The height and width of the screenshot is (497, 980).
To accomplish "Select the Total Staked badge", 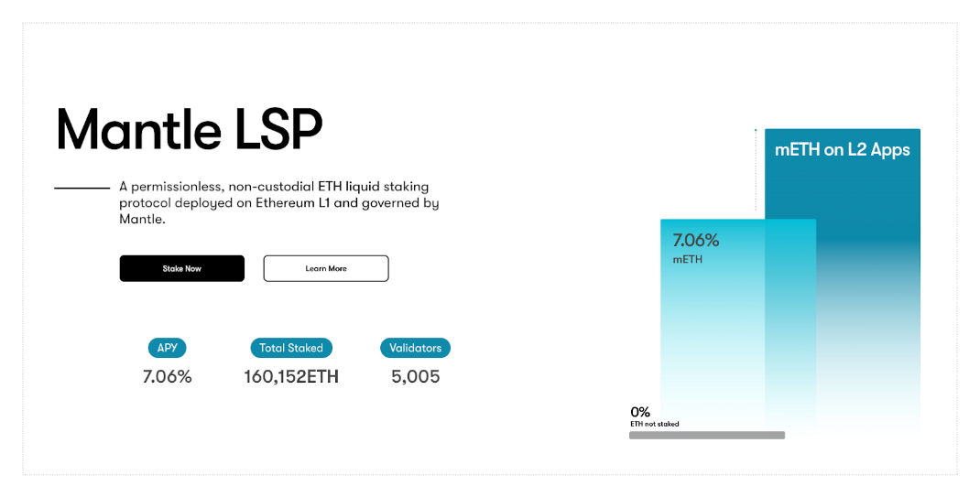I will [x=291, y=348].
